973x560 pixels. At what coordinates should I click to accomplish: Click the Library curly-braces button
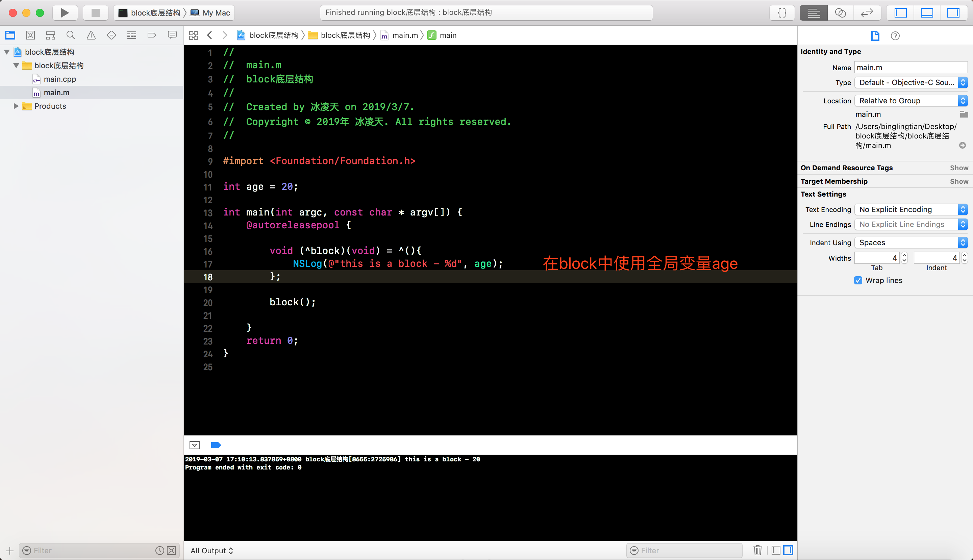click(x=782, y=13)
